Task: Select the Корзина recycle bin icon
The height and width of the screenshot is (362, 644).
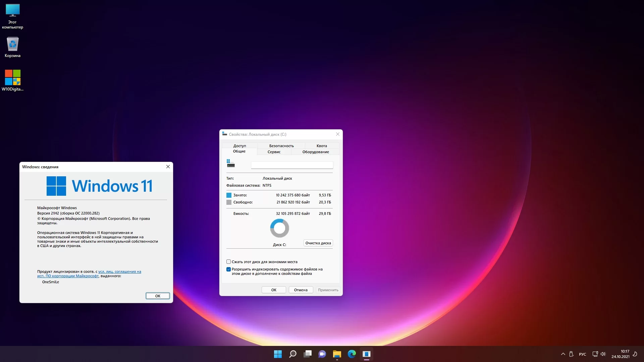Action: (12, 47)
